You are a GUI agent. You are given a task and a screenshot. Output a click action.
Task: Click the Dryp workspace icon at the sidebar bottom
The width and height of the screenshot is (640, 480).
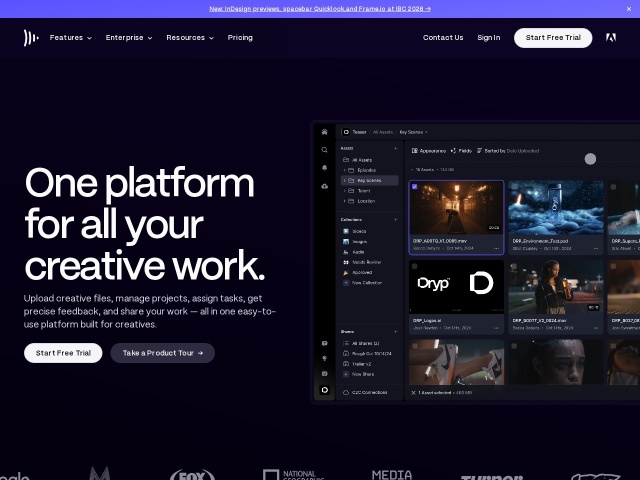click(324, 390)
